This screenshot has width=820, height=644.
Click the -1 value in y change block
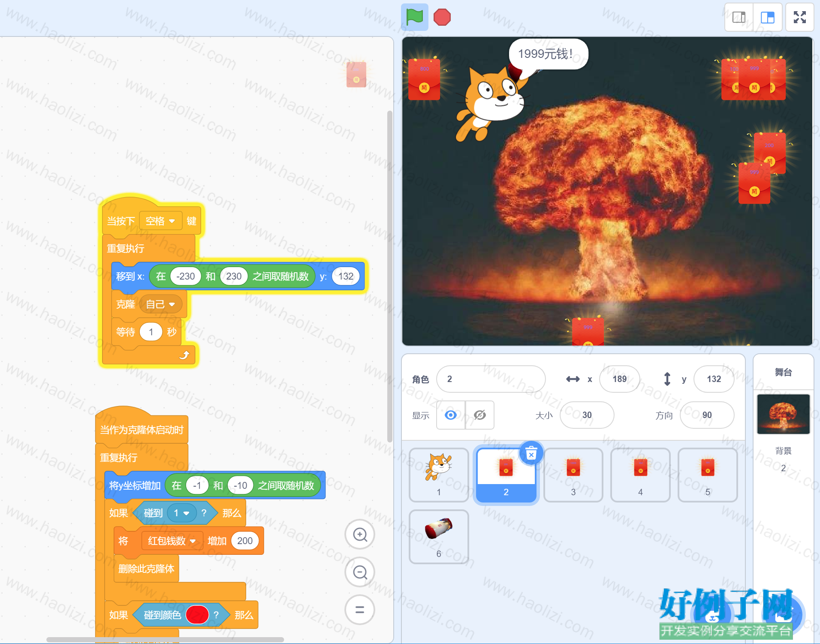197,485
